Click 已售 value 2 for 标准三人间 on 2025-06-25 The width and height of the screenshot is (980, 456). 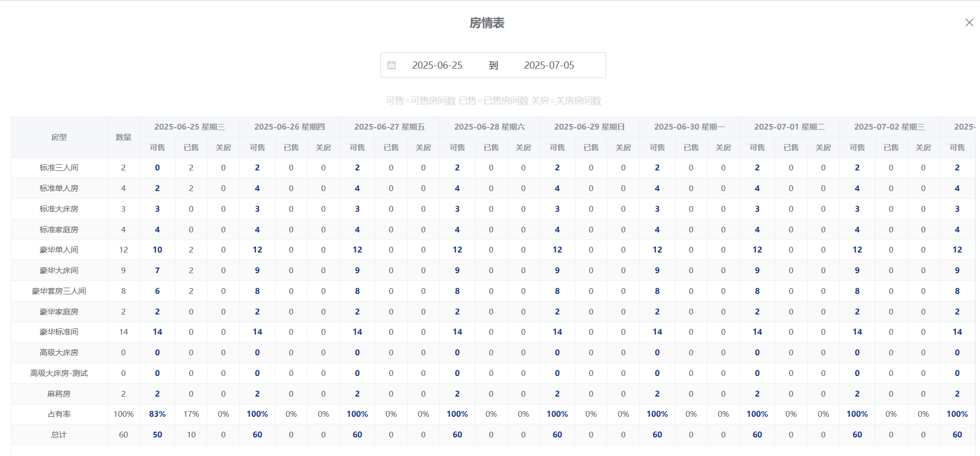[x=191, y=168]
